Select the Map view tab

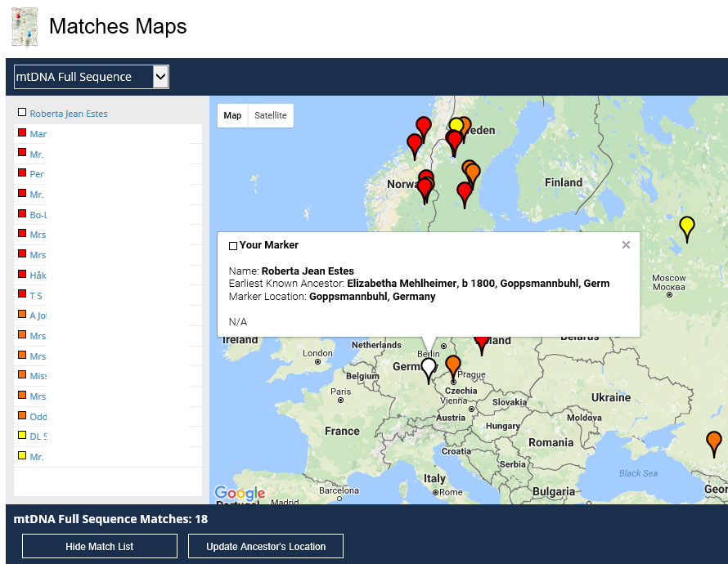(x=233, y=115)
